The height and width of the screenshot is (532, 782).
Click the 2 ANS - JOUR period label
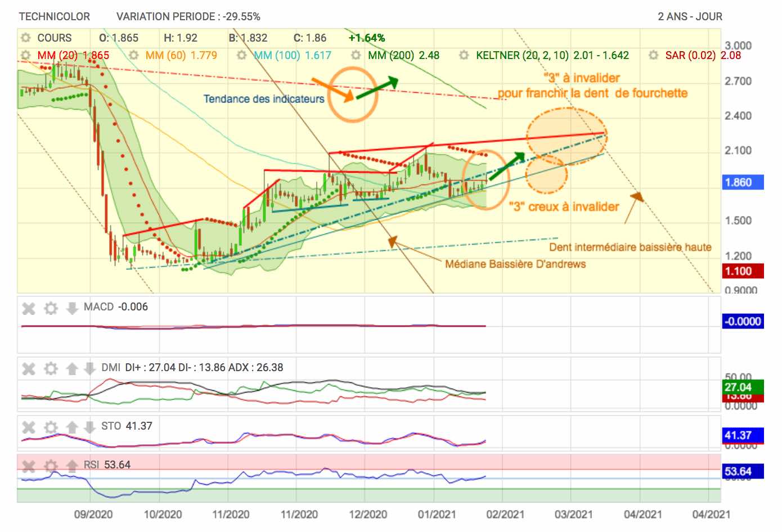[690, 16]
